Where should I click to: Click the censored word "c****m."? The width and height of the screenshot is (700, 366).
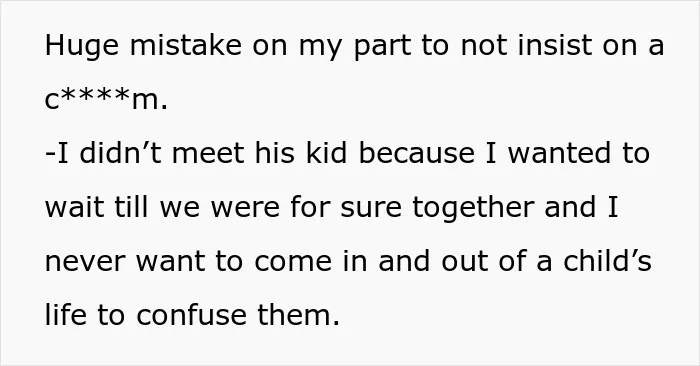pos(106,99)
